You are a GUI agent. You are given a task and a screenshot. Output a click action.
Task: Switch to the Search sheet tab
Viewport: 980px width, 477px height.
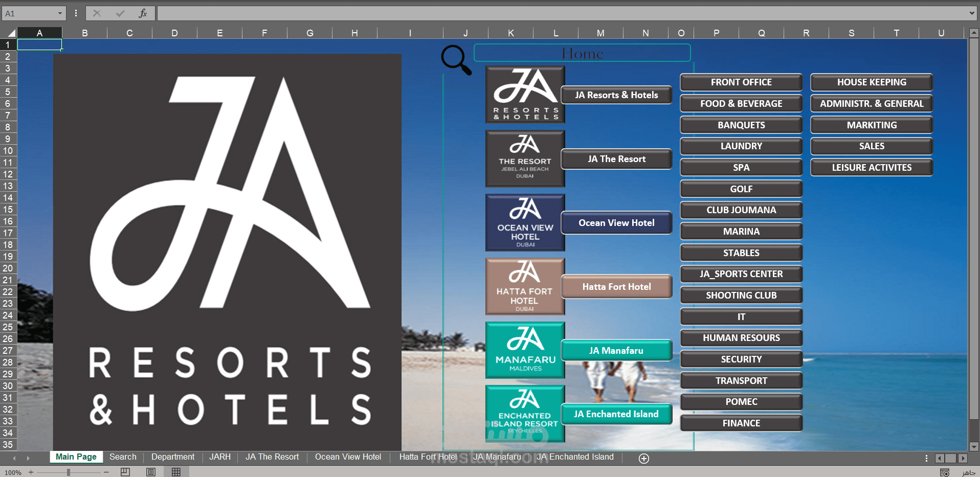tap(123, 457)
